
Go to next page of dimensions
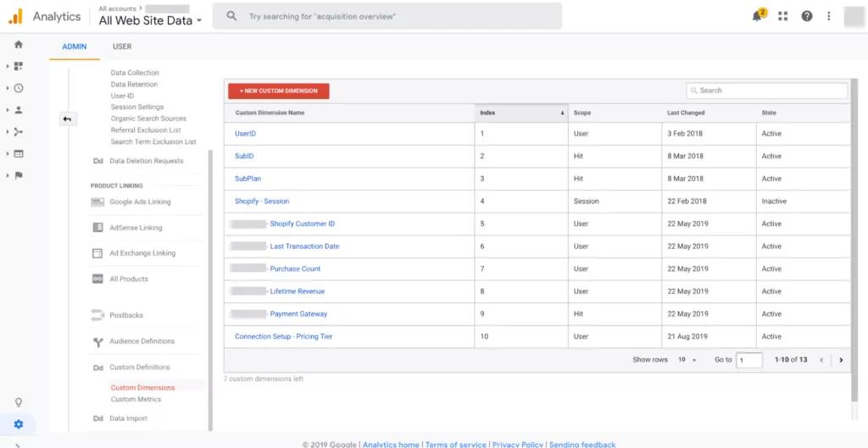pos(840,360)
